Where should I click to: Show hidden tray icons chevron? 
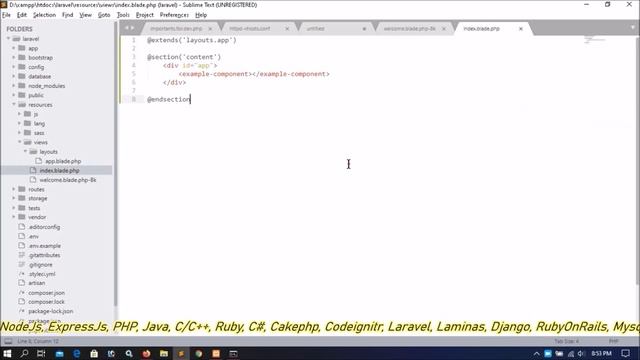click(x=536, y=353)
